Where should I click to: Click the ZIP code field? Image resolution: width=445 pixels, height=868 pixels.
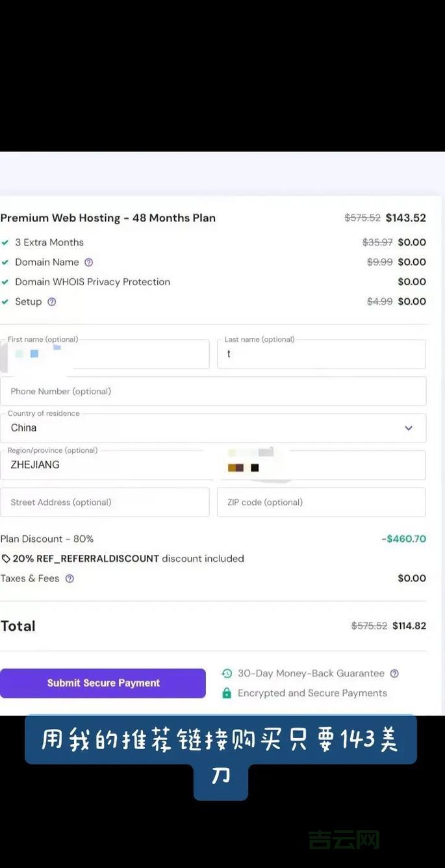pos(321,502)
